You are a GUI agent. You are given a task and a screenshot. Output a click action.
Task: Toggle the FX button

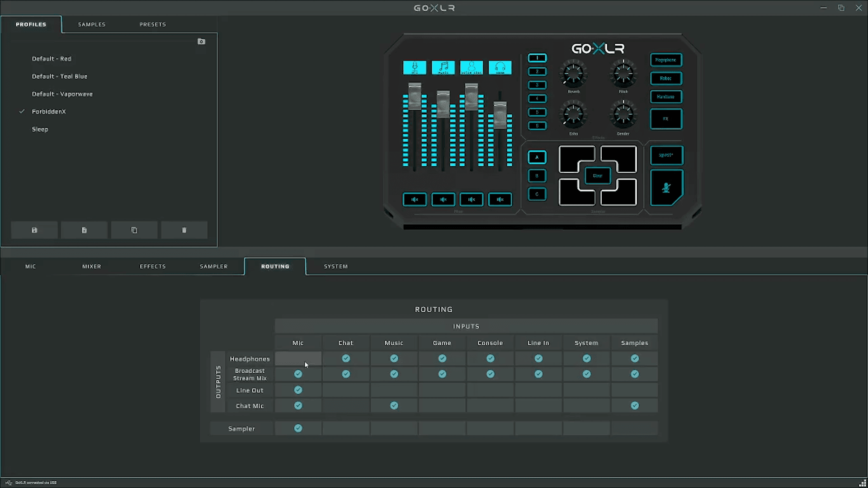click(x=666, y=119)
